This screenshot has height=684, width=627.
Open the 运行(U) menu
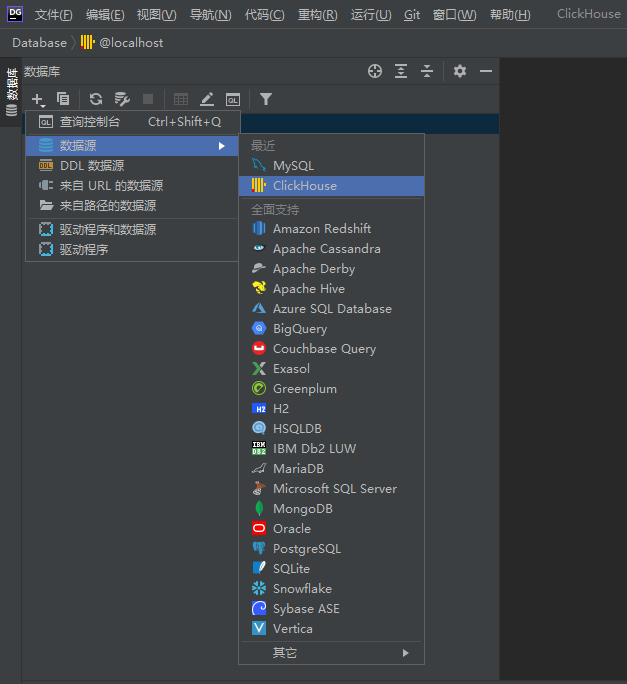point(371,15)
